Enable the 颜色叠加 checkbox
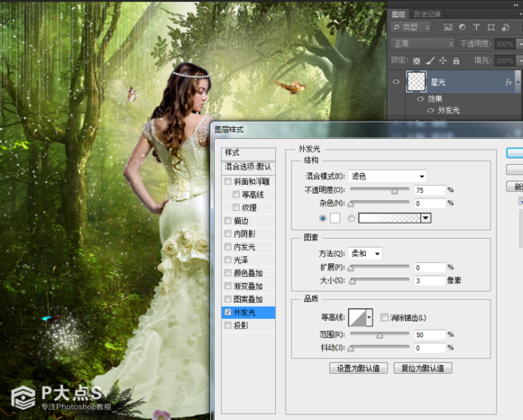 coord(228,273)
